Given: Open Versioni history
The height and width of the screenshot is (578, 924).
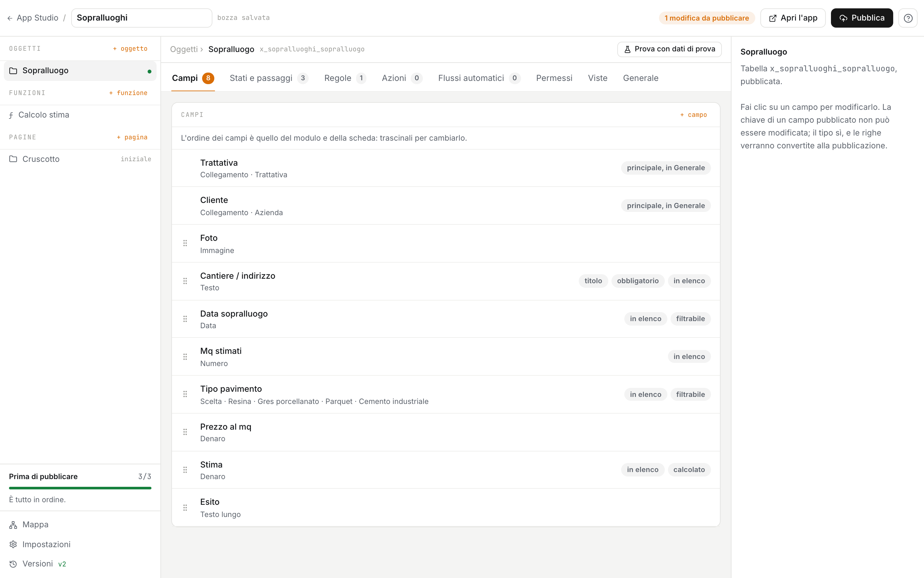Looking at the screenshot, I should (80, 564).
